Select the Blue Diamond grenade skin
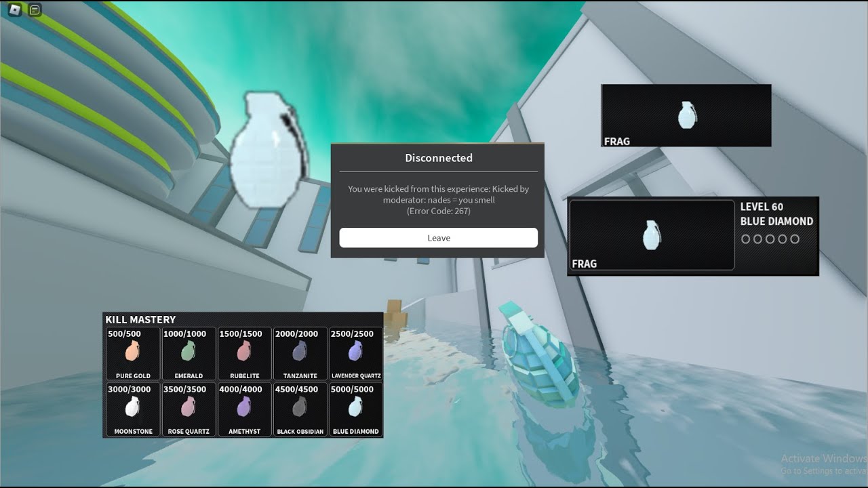Image resolution: width=868 pixels, height=488 pixels. click(x=355, y=409)
